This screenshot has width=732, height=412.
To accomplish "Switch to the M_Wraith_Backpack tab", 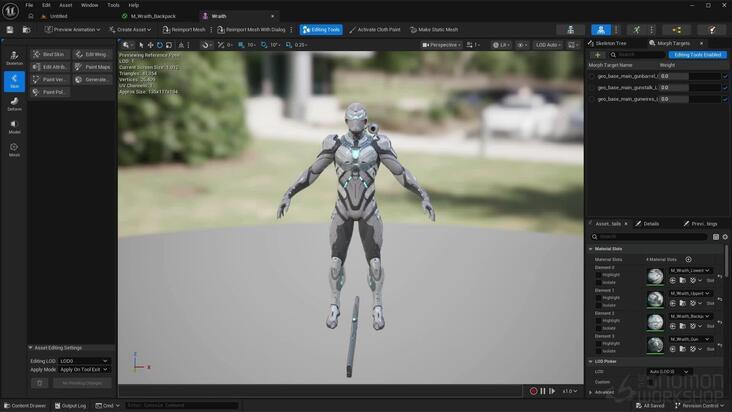I will (153, 16).
